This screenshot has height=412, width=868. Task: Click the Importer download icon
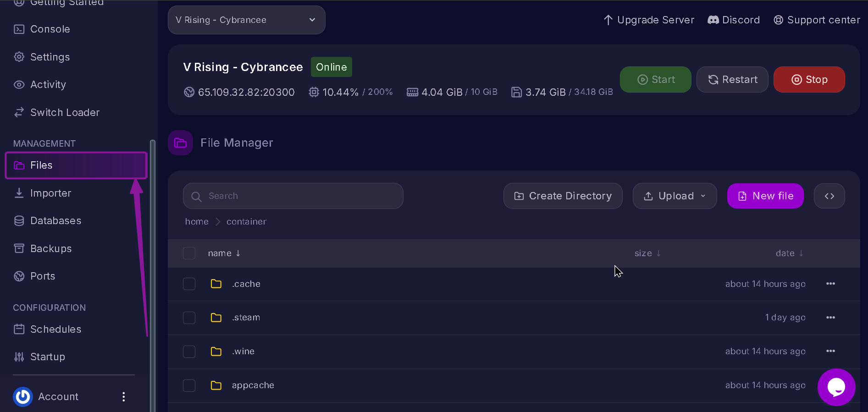[19, 193]
